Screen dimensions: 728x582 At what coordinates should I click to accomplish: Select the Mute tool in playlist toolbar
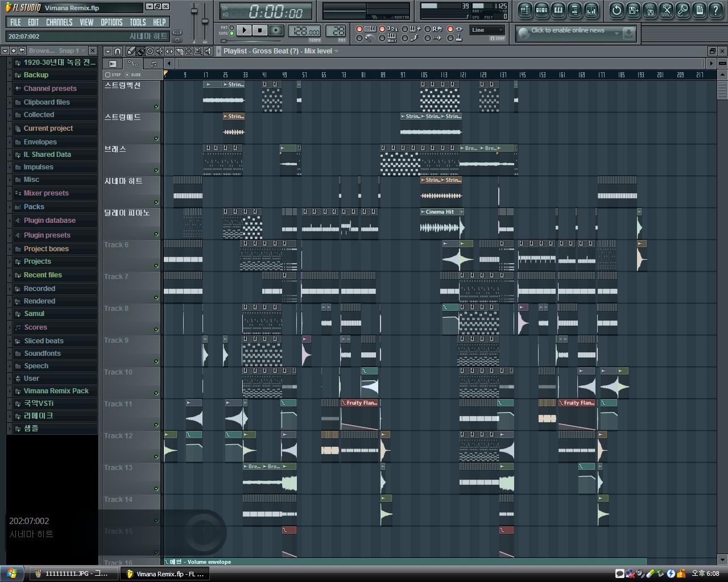coord(160,51)
